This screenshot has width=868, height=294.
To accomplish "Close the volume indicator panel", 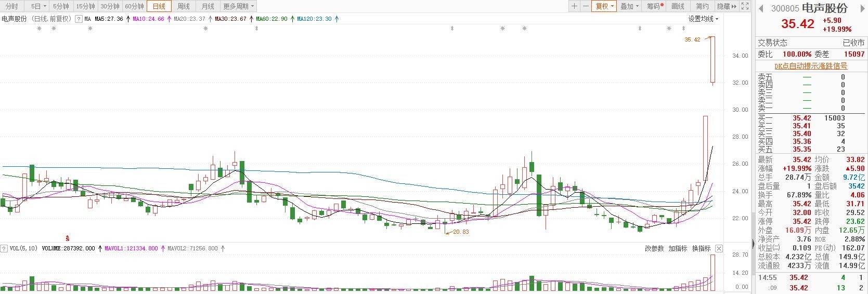I will point(719,248).
